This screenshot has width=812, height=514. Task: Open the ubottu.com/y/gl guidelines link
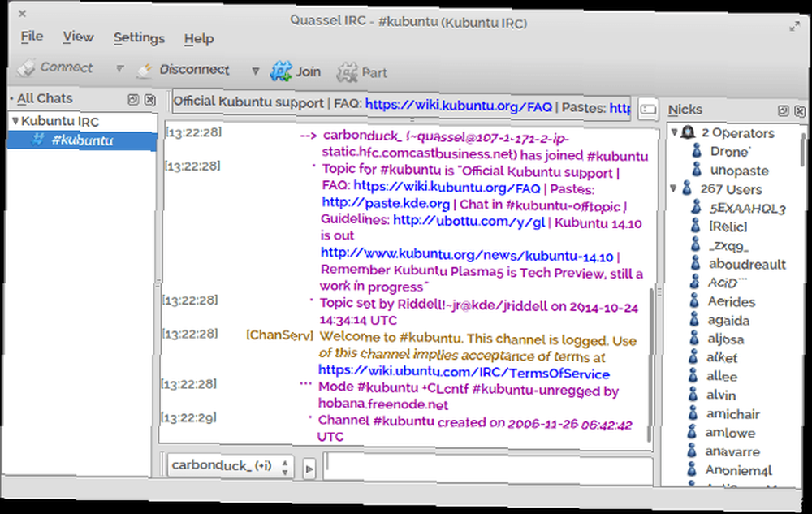click(469, 221)
